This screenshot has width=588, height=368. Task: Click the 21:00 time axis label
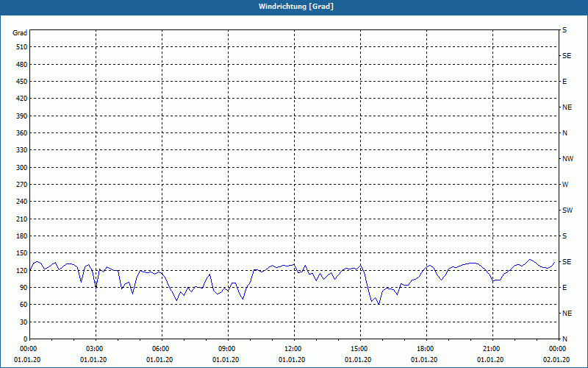click(492, 349)
